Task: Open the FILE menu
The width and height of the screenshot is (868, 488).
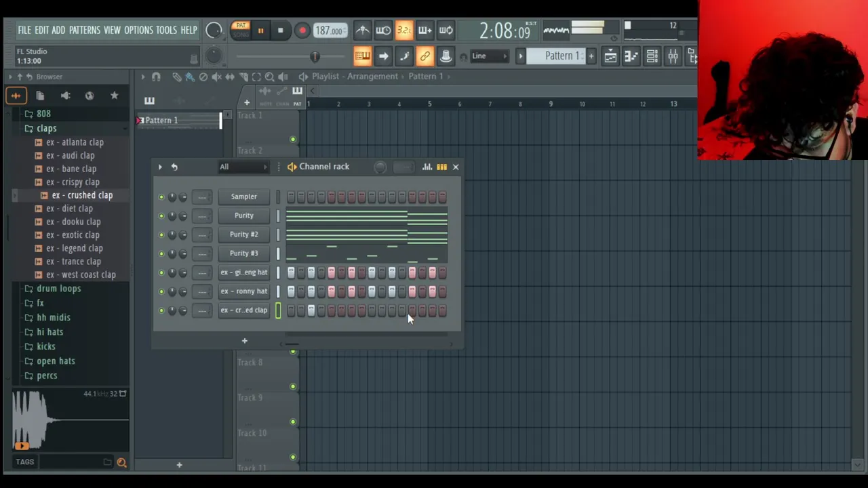Action: (24, 30)
